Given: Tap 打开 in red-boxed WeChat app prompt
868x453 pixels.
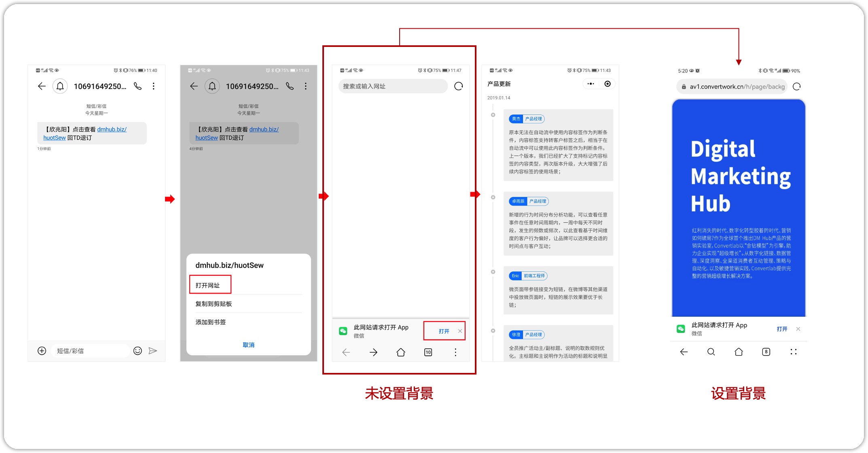Looking at the screenshot, I should (x=444, y=331).
